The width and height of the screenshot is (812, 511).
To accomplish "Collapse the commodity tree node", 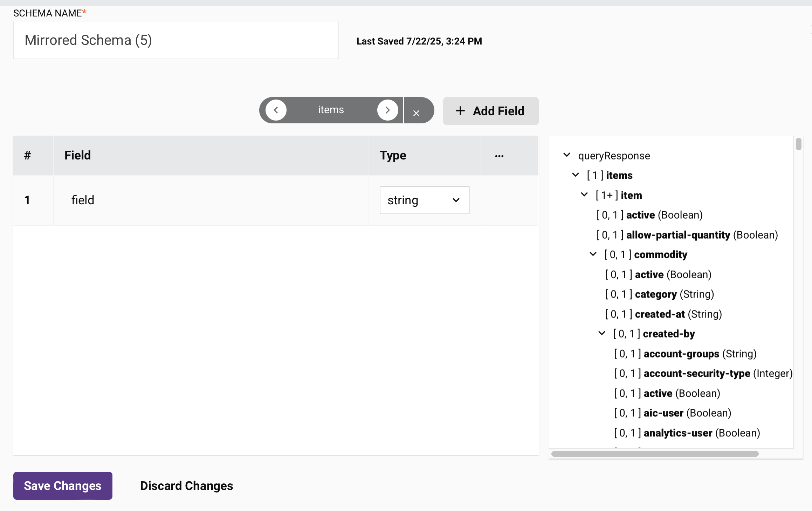I will click(593, 254).
